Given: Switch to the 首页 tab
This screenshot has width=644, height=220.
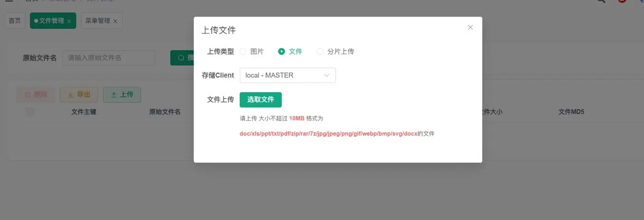Looking at the screenshot, I should click(15, 21).
